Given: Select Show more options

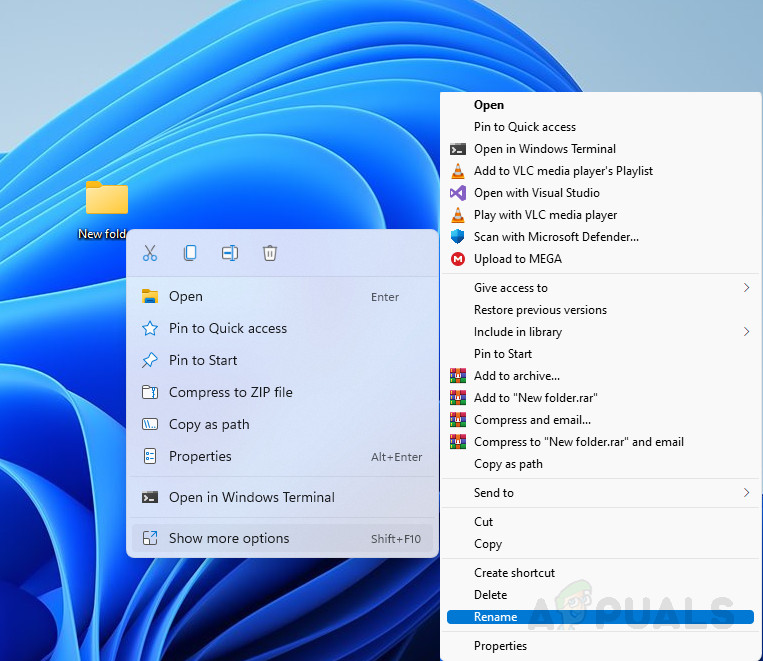Looking at the screenshot, I should coord(229,538).
